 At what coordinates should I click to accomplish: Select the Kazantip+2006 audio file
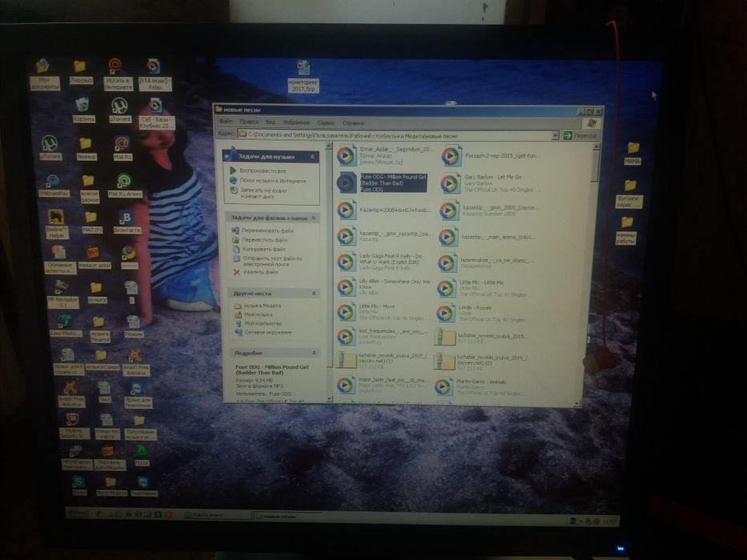384,210
